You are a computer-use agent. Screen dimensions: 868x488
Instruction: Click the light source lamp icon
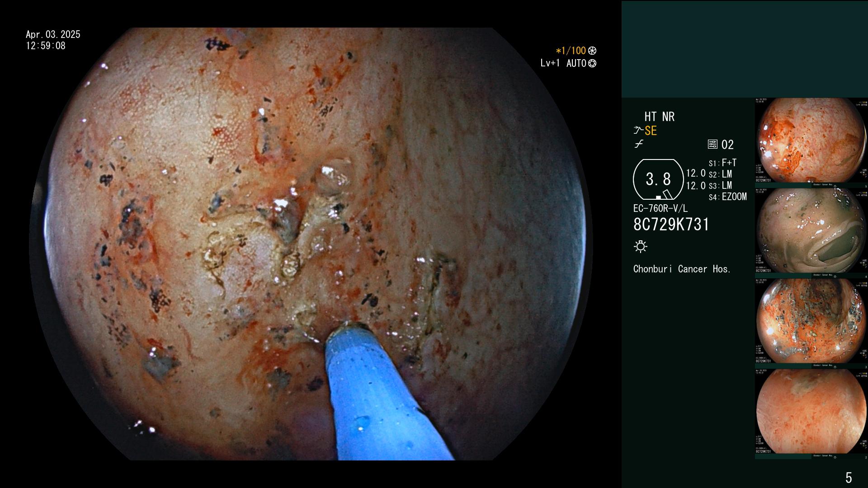tap(641, 247)
